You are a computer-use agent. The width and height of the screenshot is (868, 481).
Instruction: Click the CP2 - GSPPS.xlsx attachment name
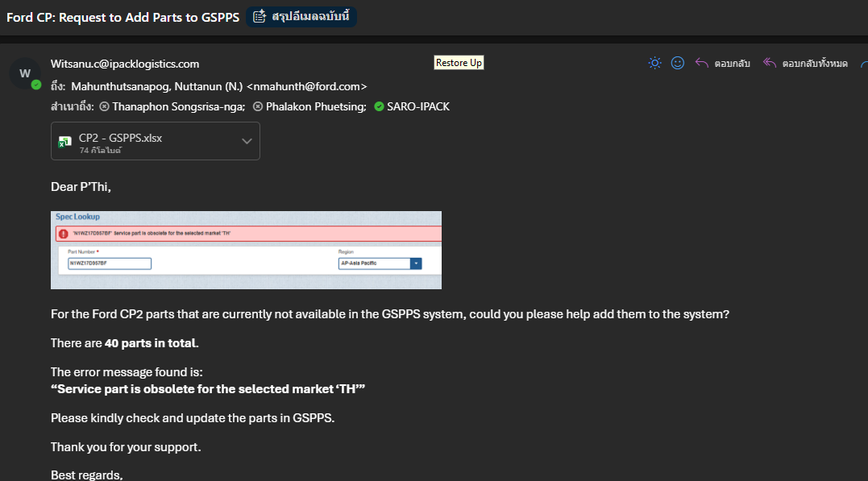coord(120,138)
